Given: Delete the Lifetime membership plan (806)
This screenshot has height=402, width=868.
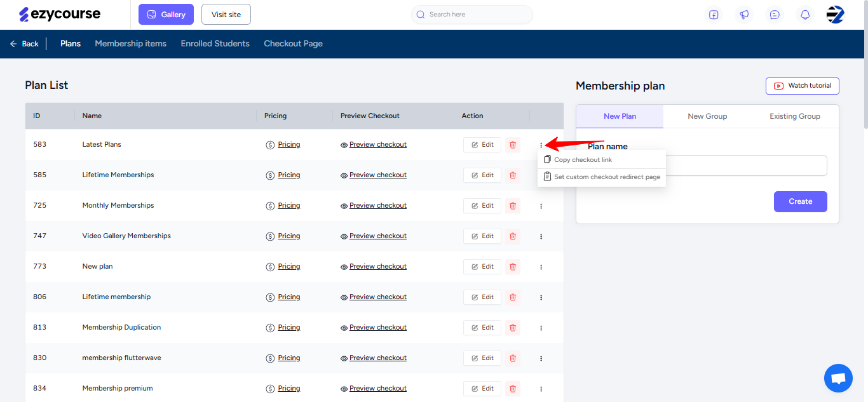Looking at the screenshot, I should point(513,297).
